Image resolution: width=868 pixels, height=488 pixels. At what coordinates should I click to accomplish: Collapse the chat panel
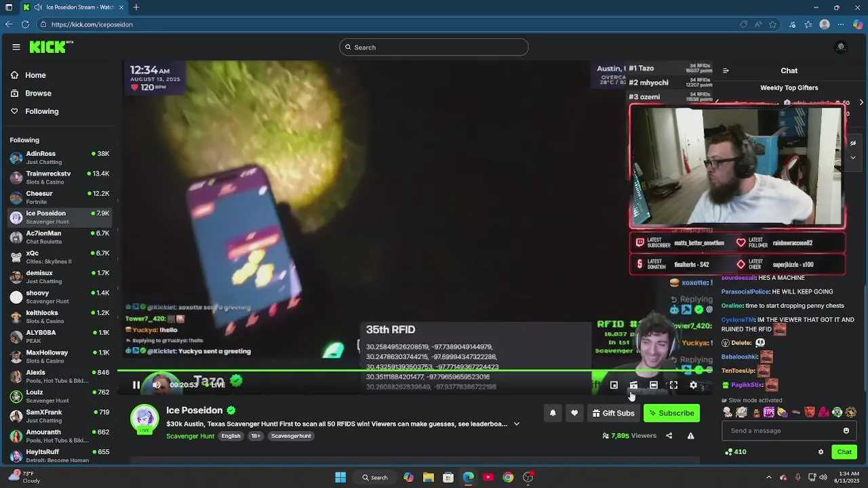tap(726, 70)
